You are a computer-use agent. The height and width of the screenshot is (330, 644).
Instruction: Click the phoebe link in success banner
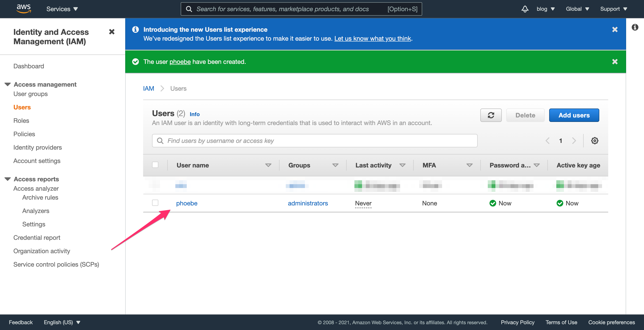point(180,62)
